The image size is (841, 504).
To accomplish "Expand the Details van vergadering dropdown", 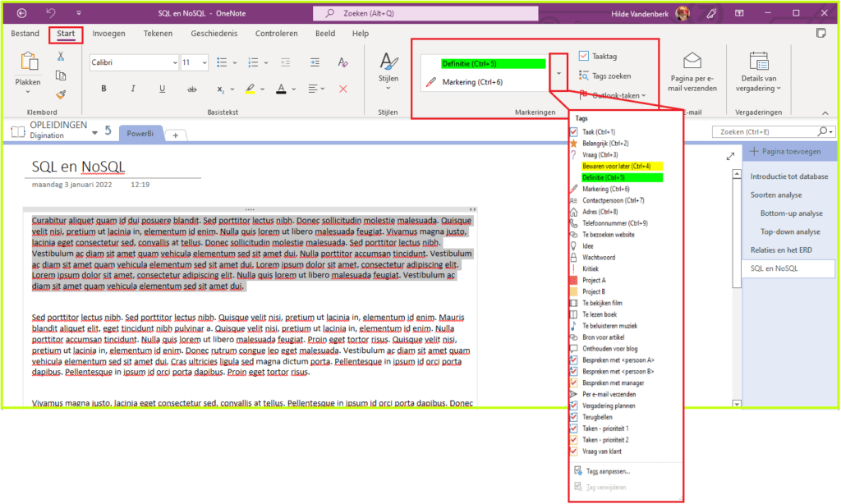I will [x=759, y=71].
